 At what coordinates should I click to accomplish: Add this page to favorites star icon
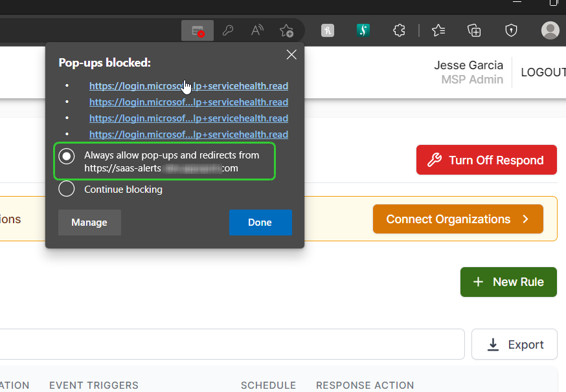286,30
